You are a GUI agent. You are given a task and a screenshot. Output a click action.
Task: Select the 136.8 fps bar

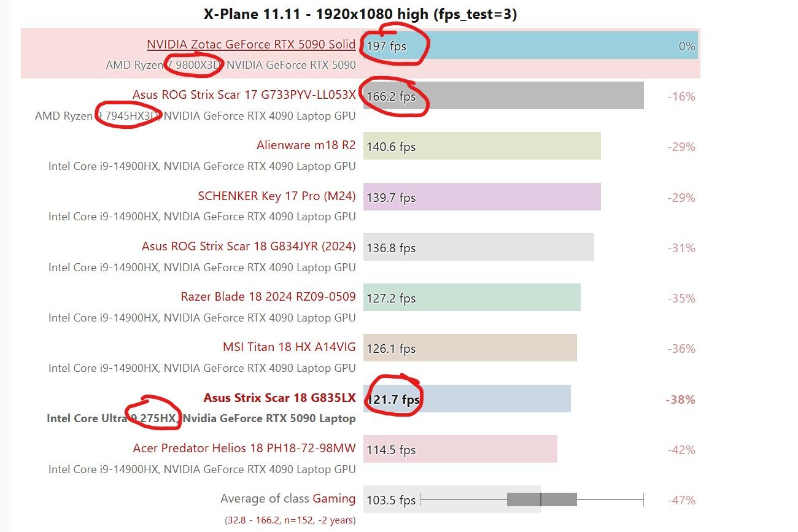(x=479, y=247)
